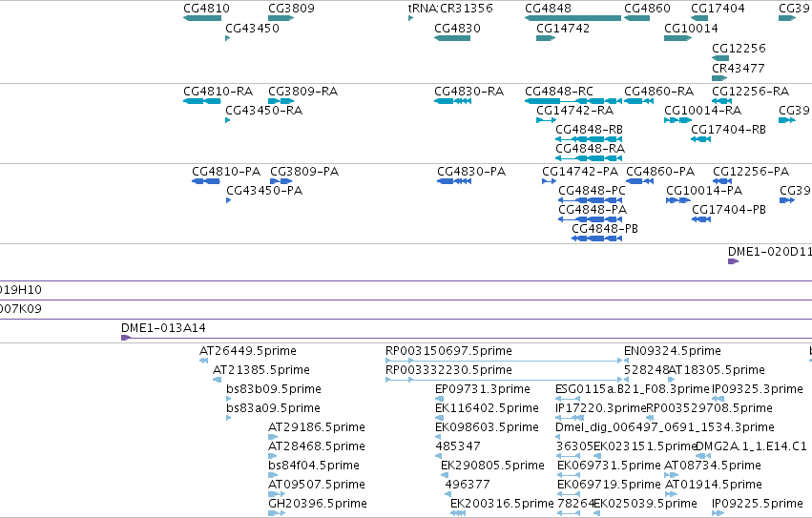The image size is (812, 518).
Task: Click the CG4848-RA transcript
Action: tap(589, 158)
